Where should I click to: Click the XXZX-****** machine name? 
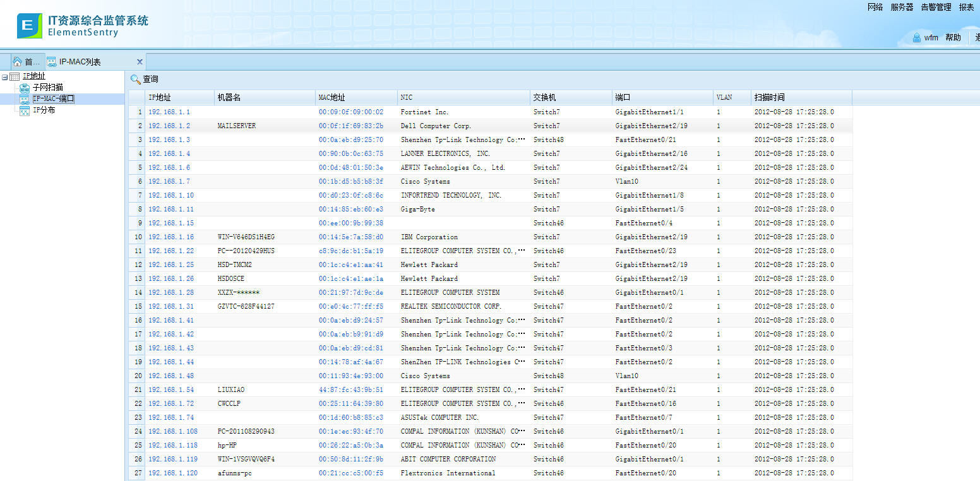tap(239, 292)
